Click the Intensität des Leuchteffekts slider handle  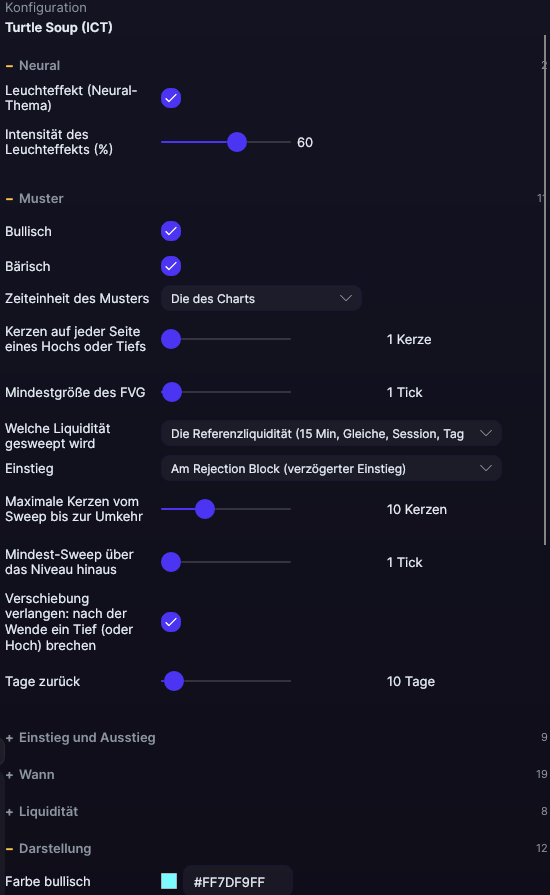pos(237,142)
